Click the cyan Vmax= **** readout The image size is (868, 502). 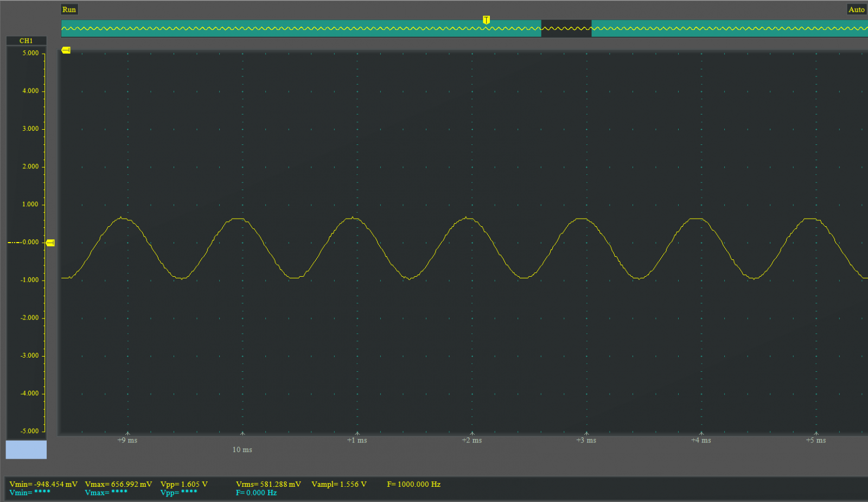pyautogui.click(x=106, y=493)
